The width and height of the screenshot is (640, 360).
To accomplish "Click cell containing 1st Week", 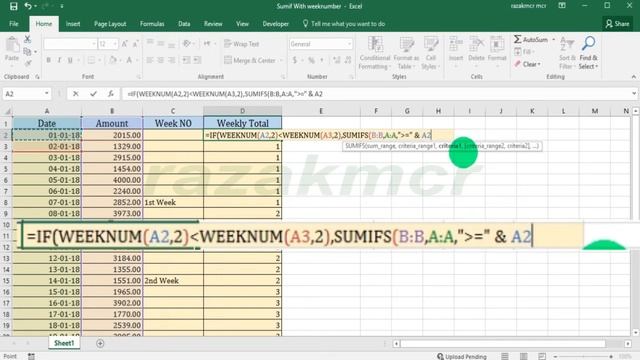I will pyautogui.click(x=173, y=202).
